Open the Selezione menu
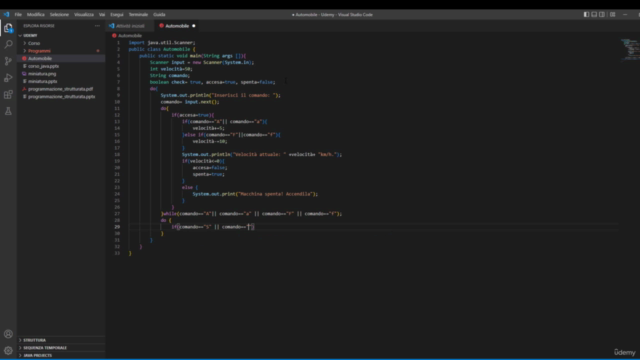 pyautogui.click(x=59, y=14)
